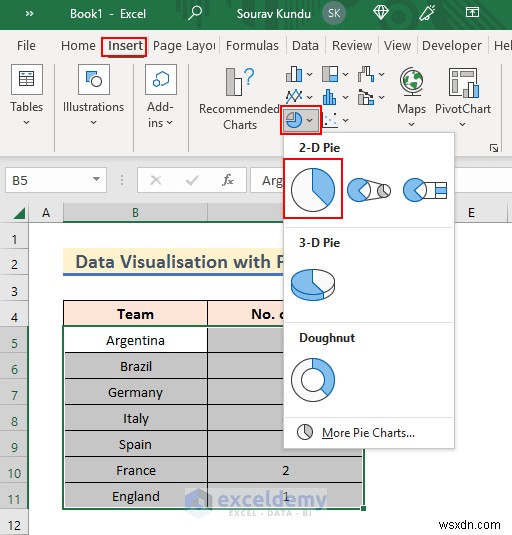Click the coming soon pen icon
Image resolution: width=512 pixels, height=535 pixels.
tap(427, 13)
